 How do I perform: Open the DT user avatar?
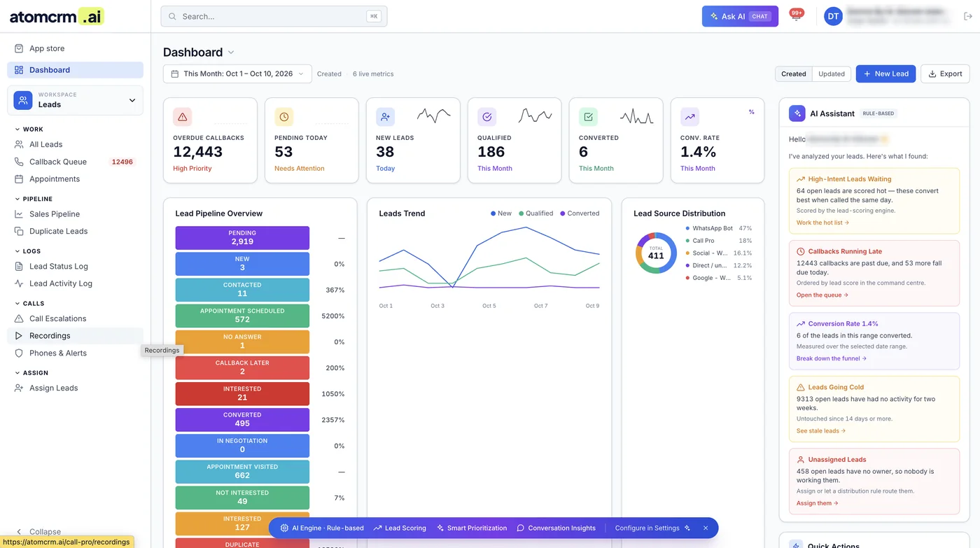point(833,16)
